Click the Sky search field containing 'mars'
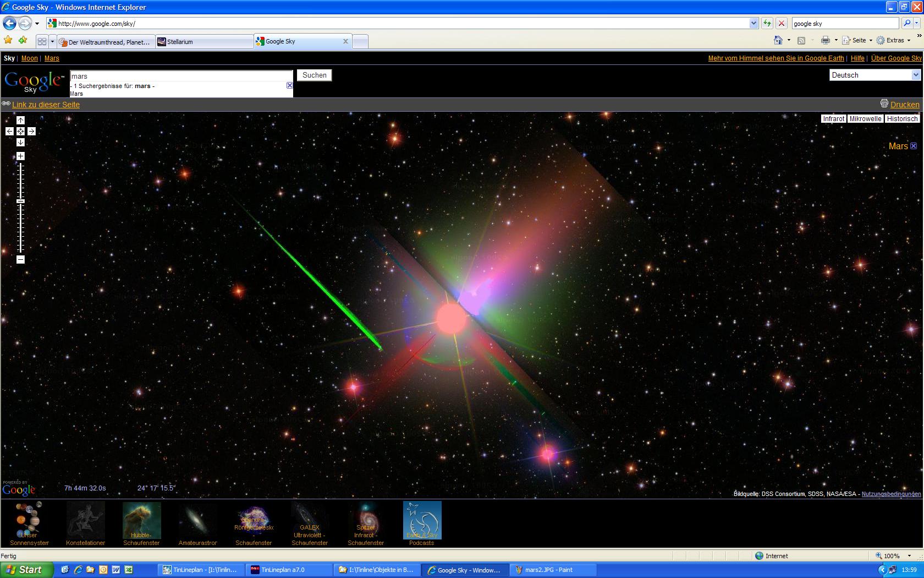Viewport: 924px width, 578px height. point(182,76)
